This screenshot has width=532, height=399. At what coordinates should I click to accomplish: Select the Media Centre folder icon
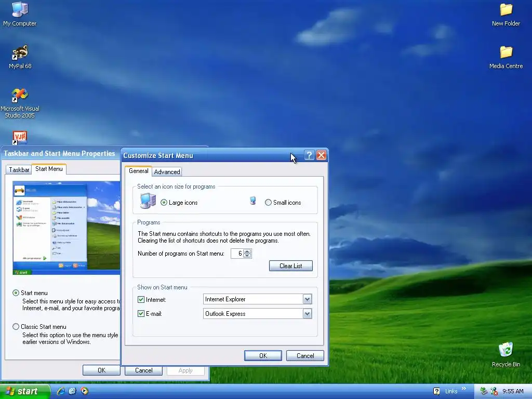pos(506,57)
